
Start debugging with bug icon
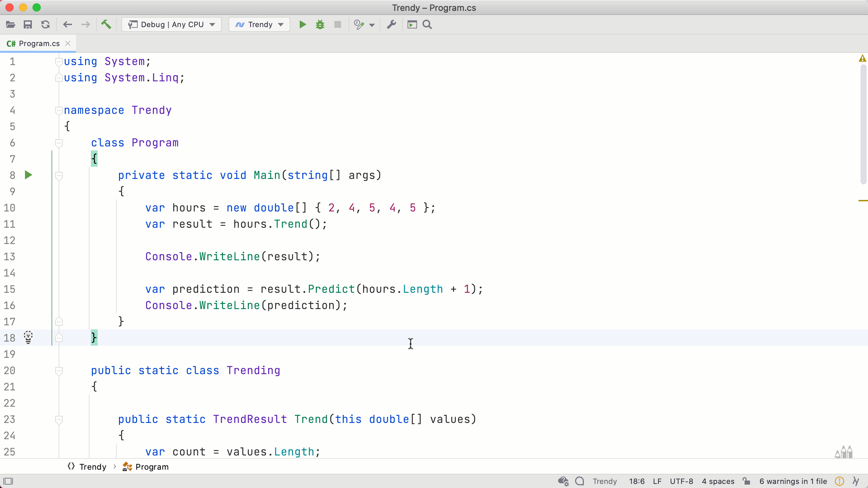tap(320, 24)
